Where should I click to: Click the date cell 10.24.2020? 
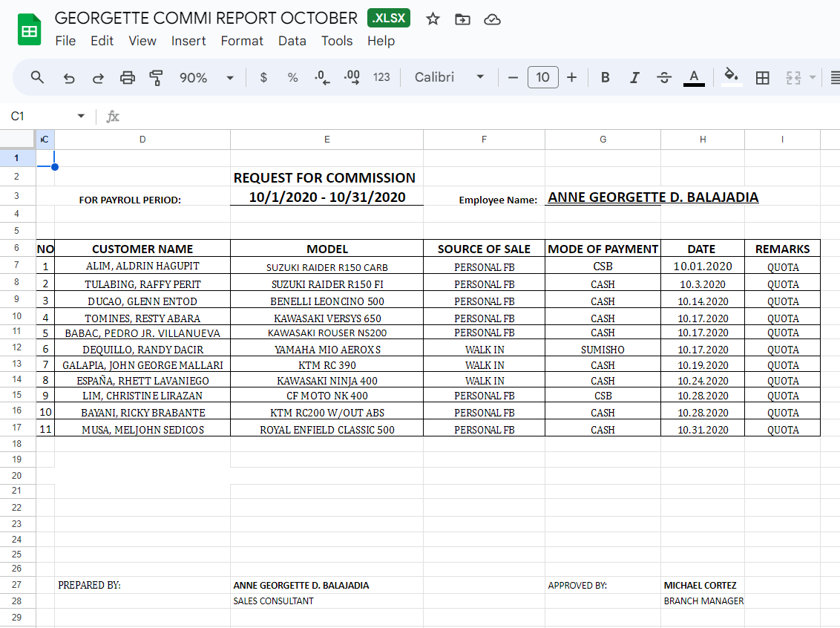pos(702,381)
